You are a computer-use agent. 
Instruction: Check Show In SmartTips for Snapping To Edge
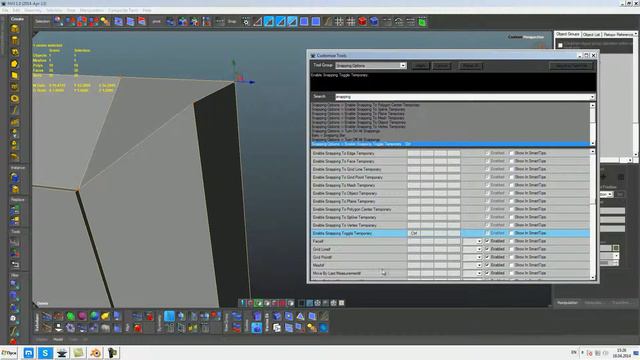pos(511,153)
